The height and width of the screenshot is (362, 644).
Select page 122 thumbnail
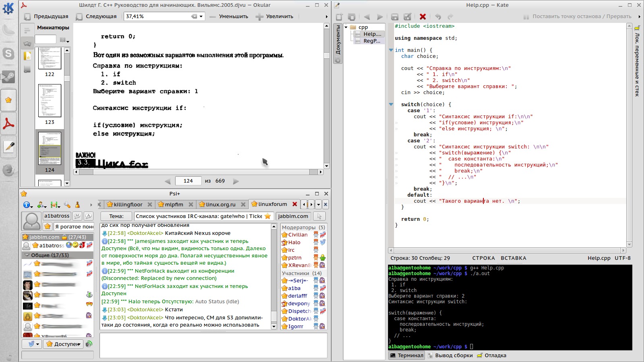pyautogui.click(x=50, y=58)
